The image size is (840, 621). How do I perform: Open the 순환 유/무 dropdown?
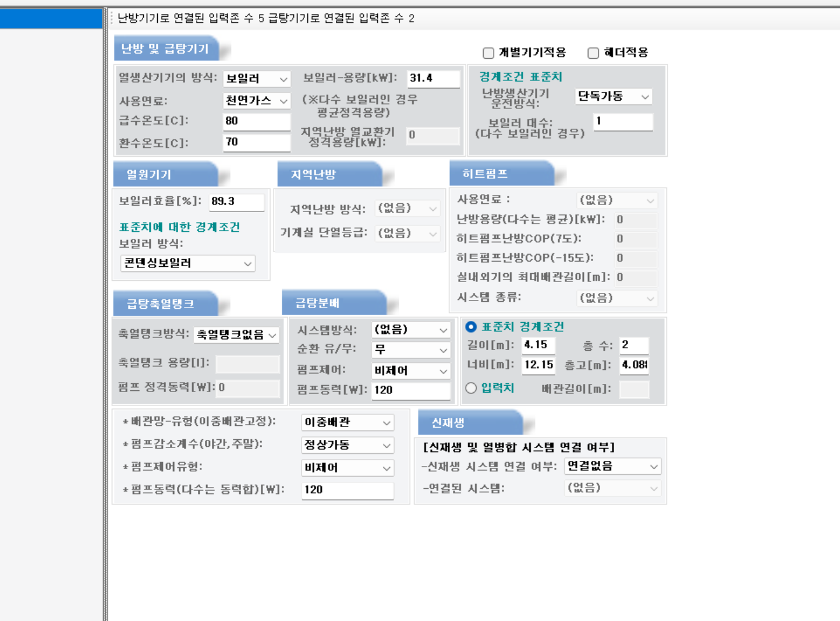click(x=410, y=350)
